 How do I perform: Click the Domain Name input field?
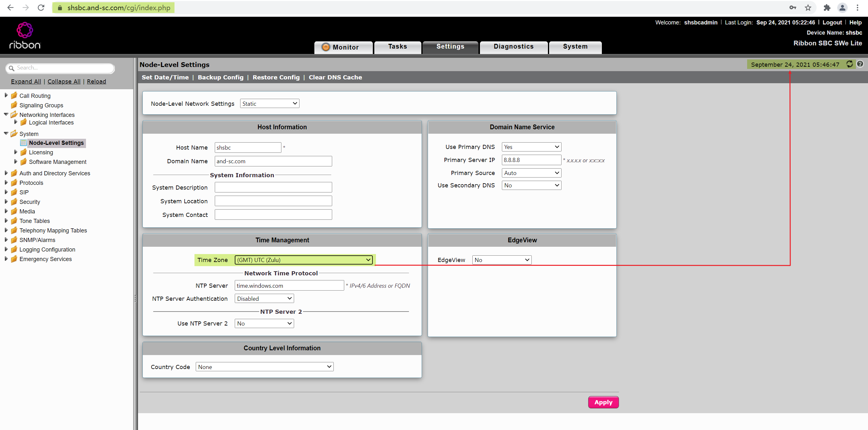pyautogui.click(x=273, y=161)
